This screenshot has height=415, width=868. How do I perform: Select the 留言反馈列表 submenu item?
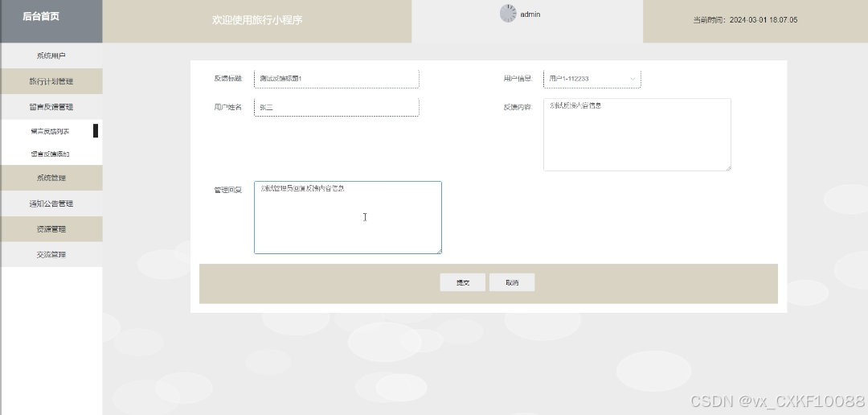(x=50, y=131)
